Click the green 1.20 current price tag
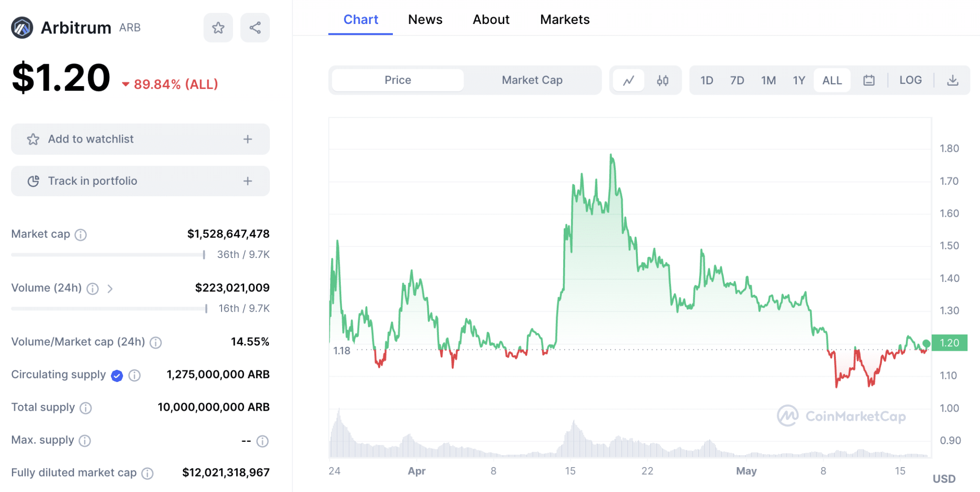 pyautogui.click(x=949, y=343)
